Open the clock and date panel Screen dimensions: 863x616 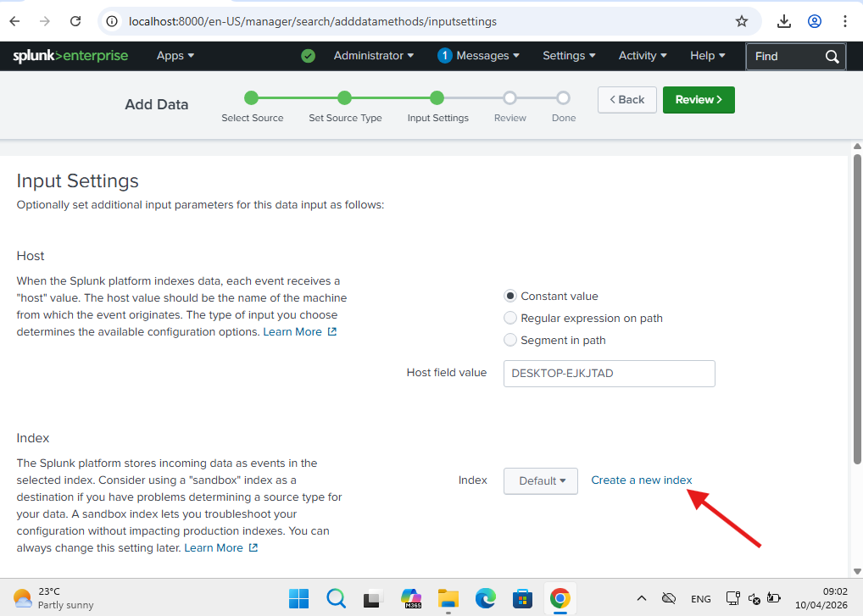tap(821, 598)
